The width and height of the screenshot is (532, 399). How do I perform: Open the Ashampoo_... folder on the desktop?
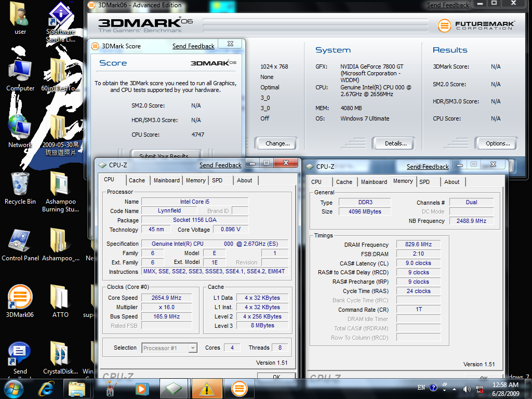coord(60,245)
